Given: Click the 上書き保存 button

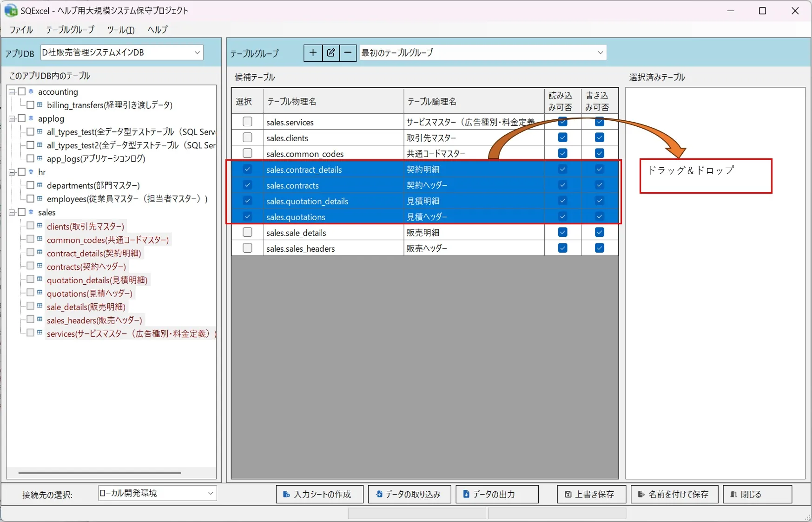Looking at the screenshot, I should tap(591, 494).
